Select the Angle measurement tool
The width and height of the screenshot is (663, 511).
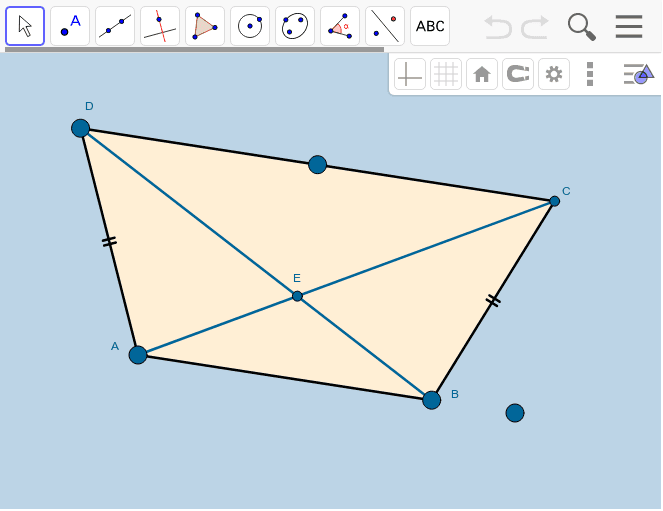point(340,26)
